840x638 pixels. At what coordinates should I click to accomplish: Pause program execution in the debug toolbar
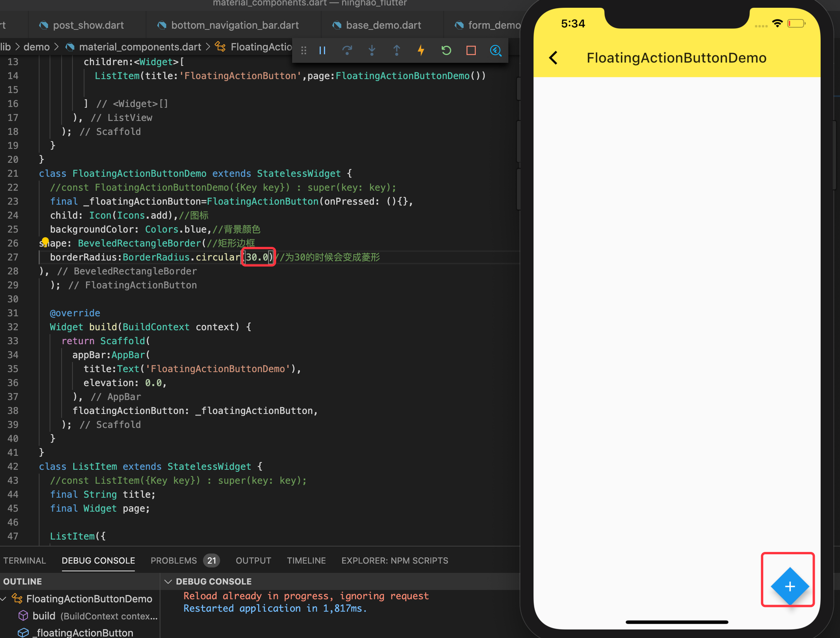(322, 50)
